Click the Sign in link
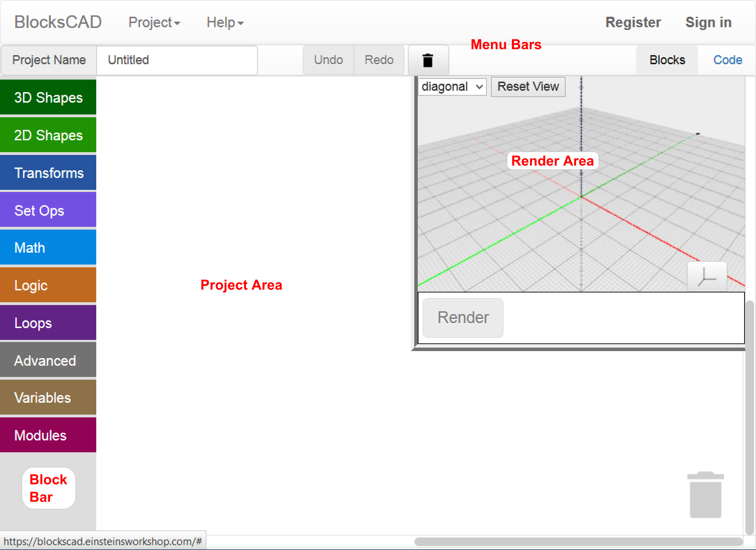This screenshot has width=756, height=550. coord(709,22)
